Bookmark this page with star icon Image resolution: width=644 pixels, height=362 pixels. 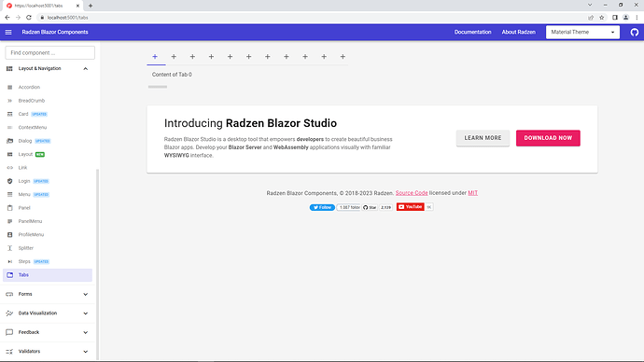[602, 18]
